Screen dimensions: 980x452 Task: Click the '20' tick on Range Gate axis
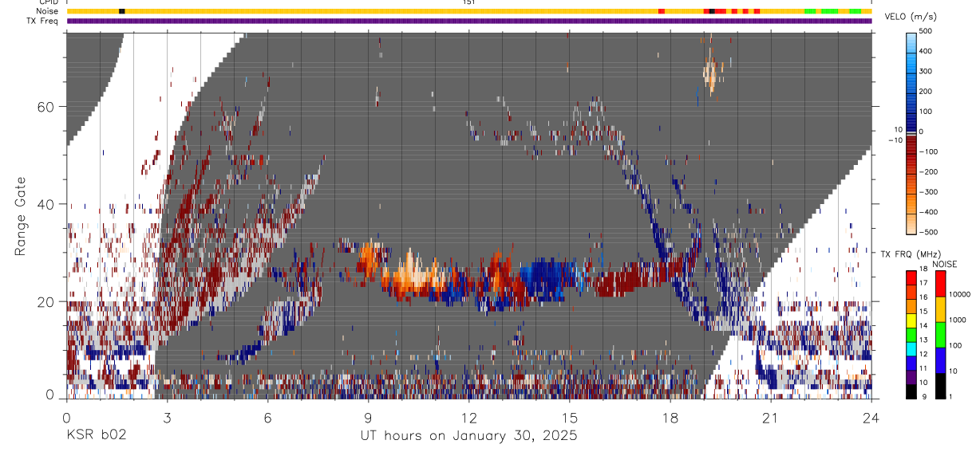(46, 302)
